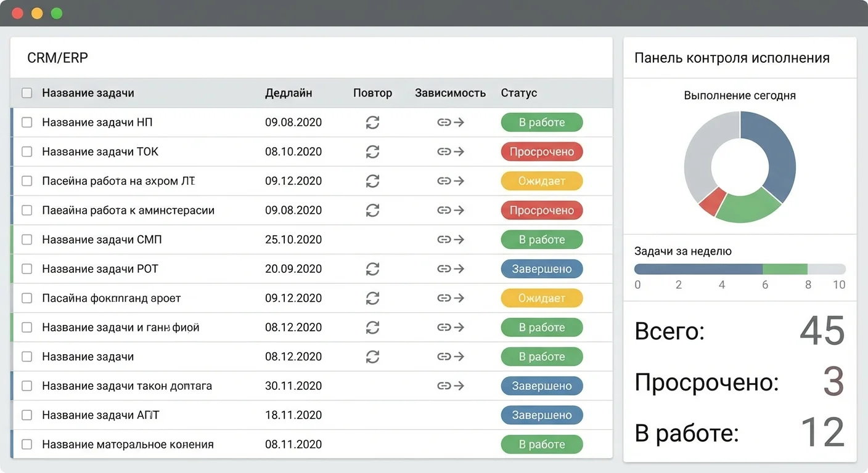
Task: Click the 'В работе' status of task СМП
Action: [x=542, y=240]
